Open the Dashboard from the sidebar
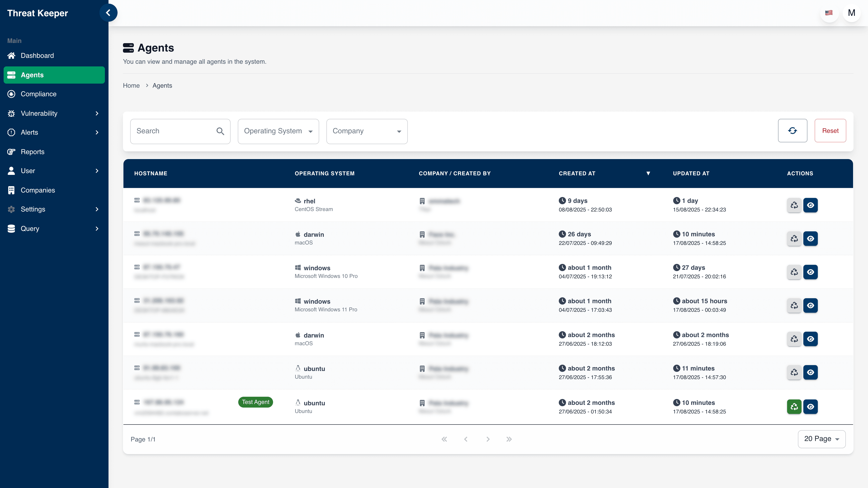Screen dimensions: 868x488 [x=37, y=56]
